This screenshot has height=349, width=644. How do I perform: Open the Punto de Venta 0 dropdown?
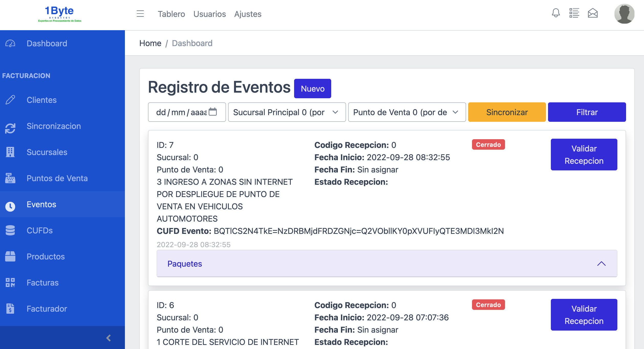point(406,112)
